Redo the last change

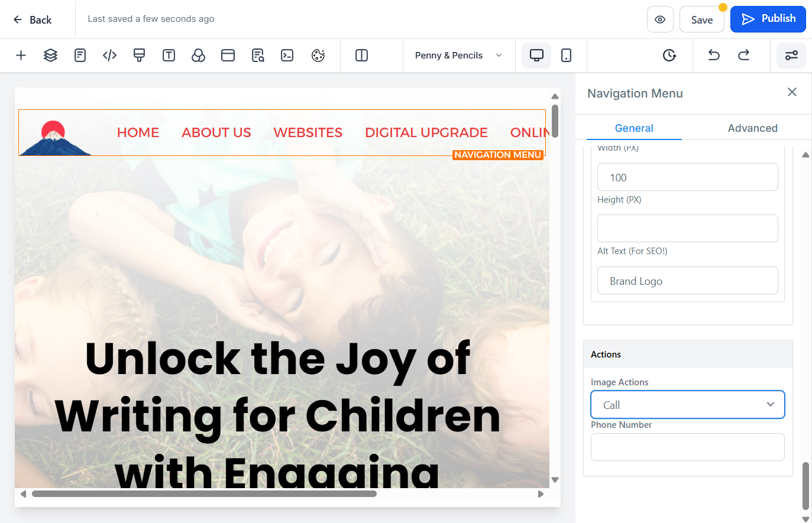[743, 56]
